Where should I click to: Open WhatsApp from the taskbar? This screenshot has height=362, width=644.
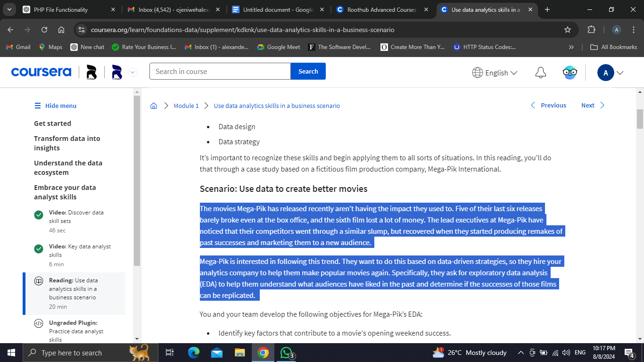coord(286,353)
